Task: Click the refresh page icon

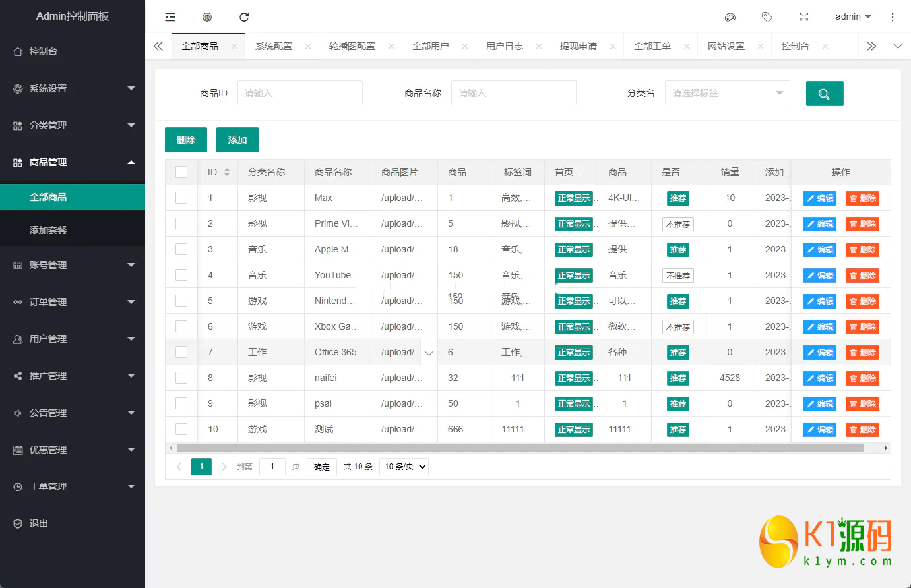Action: coord(244,17)
